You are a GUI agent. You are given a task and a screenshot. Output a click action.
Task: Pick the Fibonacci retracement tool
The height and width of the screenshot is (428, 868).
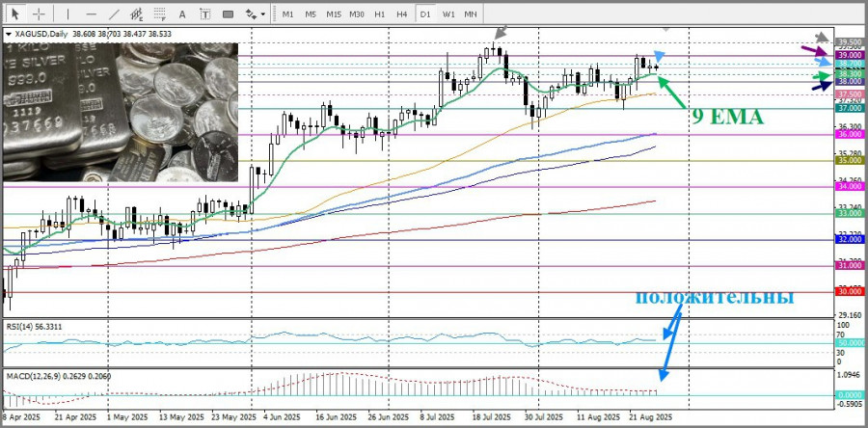pos(160,13)
